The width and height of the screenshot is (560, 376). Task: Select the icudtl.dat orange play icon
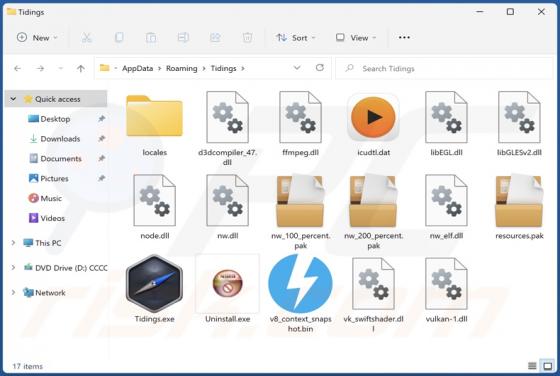(x=373, y=117)
